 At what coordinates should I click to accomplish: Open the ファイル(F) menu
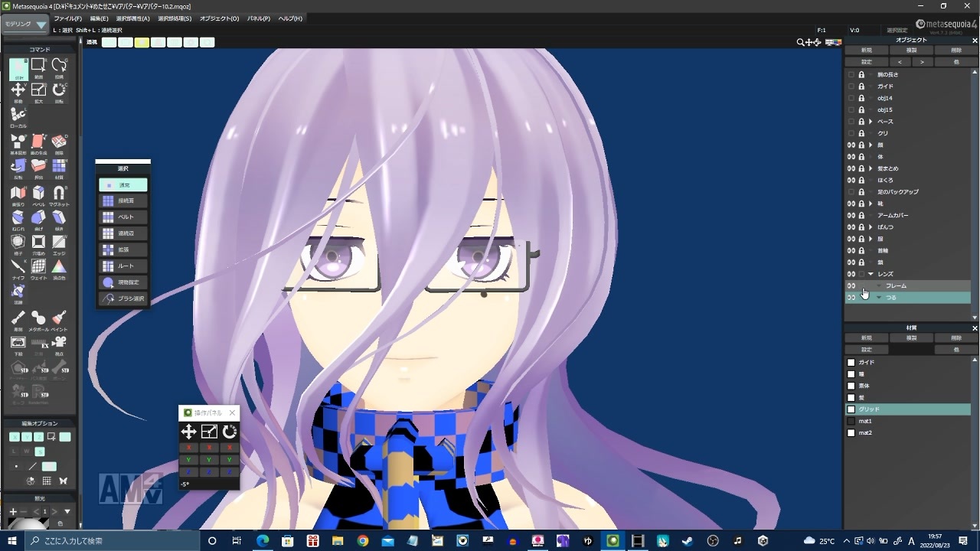click(x=68, y=18)
